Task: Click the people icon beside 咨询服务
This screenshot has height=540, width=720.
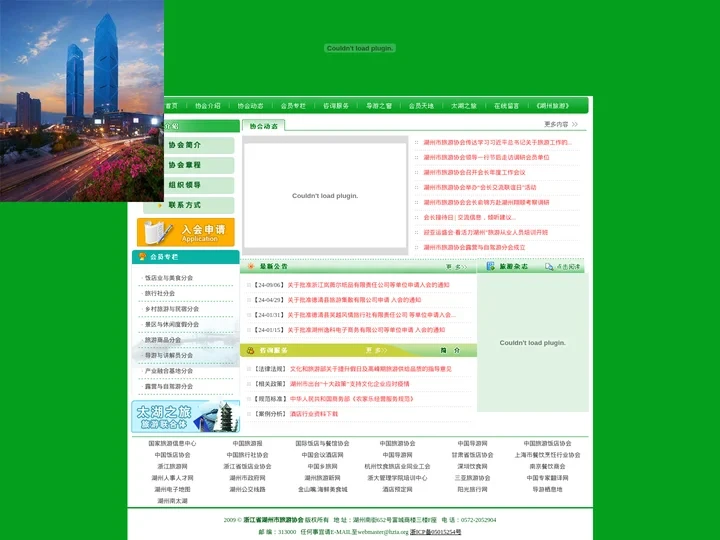Action: click(251, 350)
